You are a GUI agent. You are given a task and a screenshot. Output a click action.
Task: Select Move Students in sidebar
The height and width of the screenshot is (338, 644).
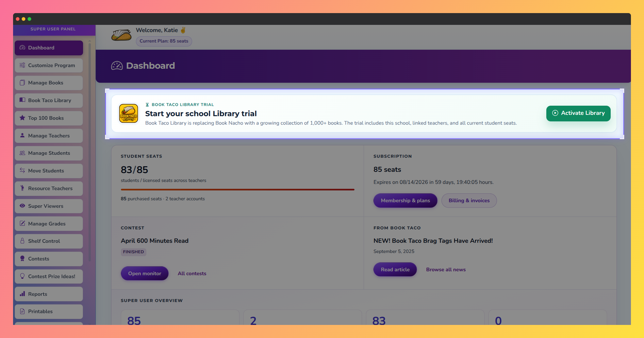[49, 170]
